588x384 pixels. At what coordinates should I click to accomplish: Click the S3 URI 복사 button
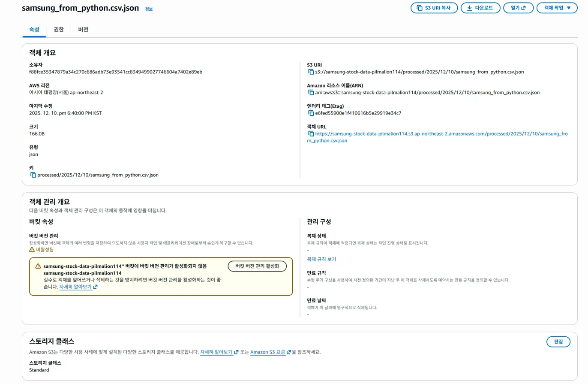[434, 8]
